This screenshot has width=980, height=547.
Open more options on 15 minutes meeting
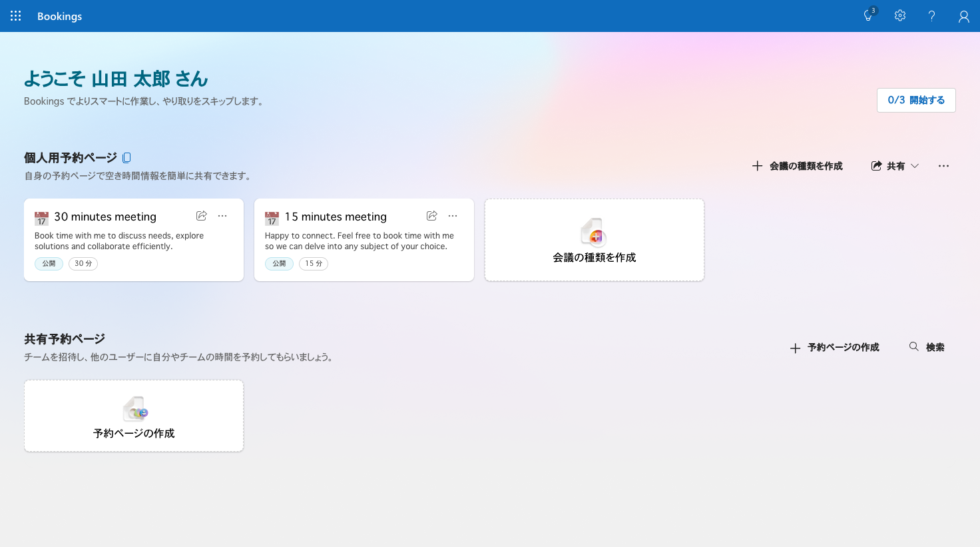point(453,216)
